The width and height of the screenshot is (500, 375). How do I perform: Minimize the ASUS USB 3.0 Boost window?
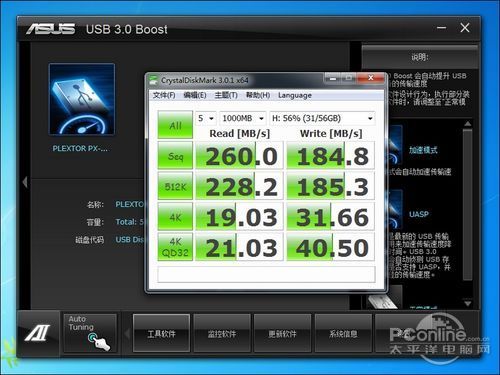[x=441, y=28]
